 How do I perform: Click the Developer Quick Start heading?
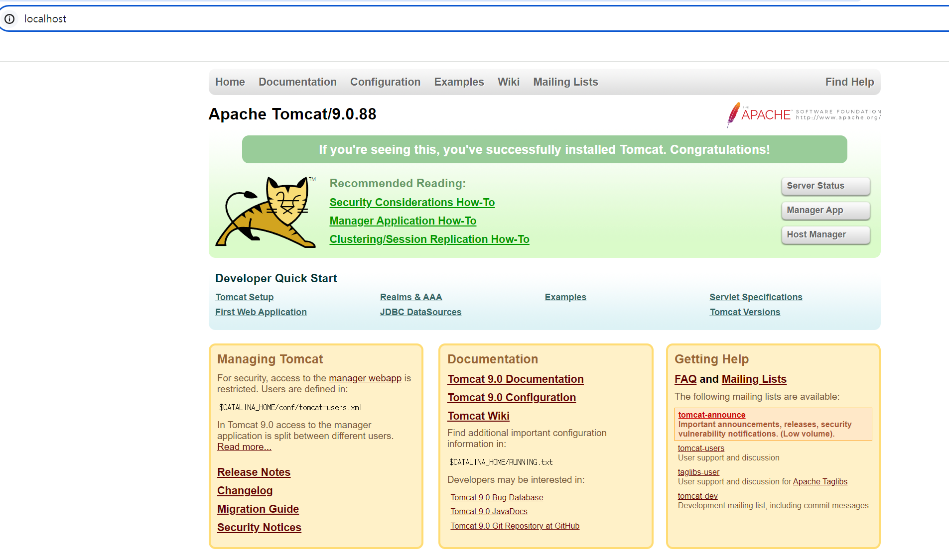[276, 279]
